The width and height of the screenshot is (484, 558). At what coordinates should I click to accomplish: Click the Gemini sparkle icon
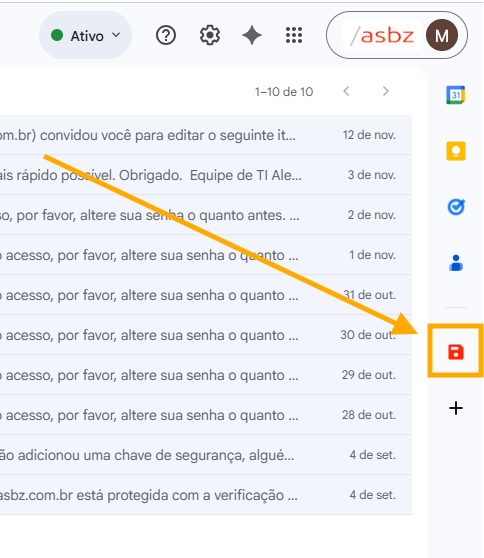(252, 35)
